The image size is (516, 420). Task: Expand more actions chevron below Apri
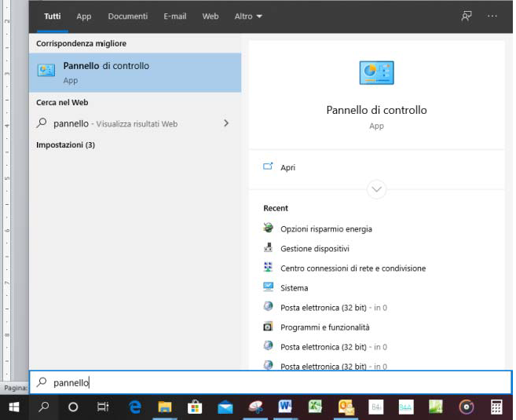pos(376,189)
